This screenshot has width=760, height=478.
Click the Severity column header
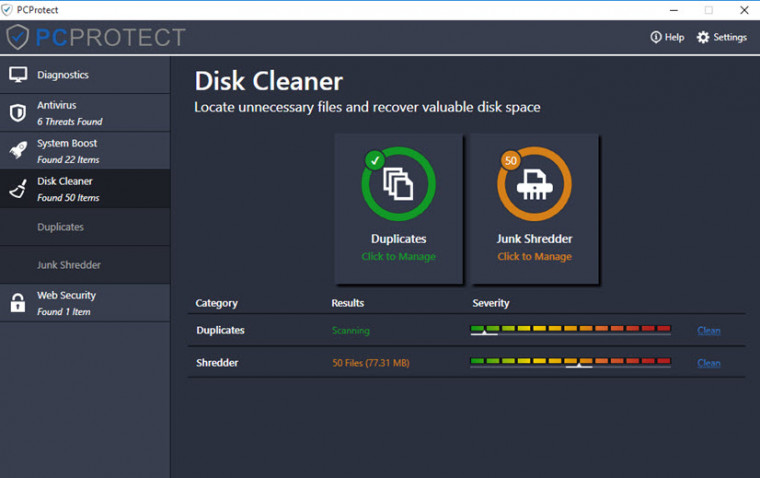click(491, 303)
